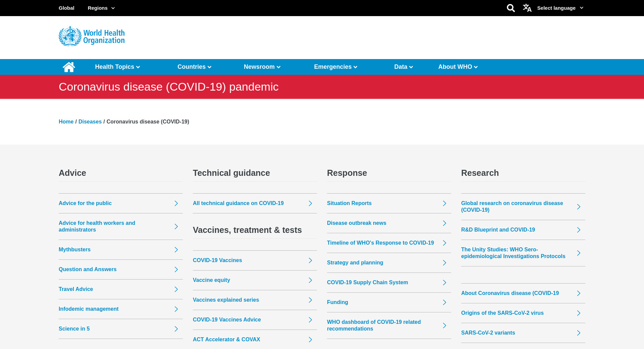Select the Global link in top bar
The image size is (644, 349).
click(66, 8)
